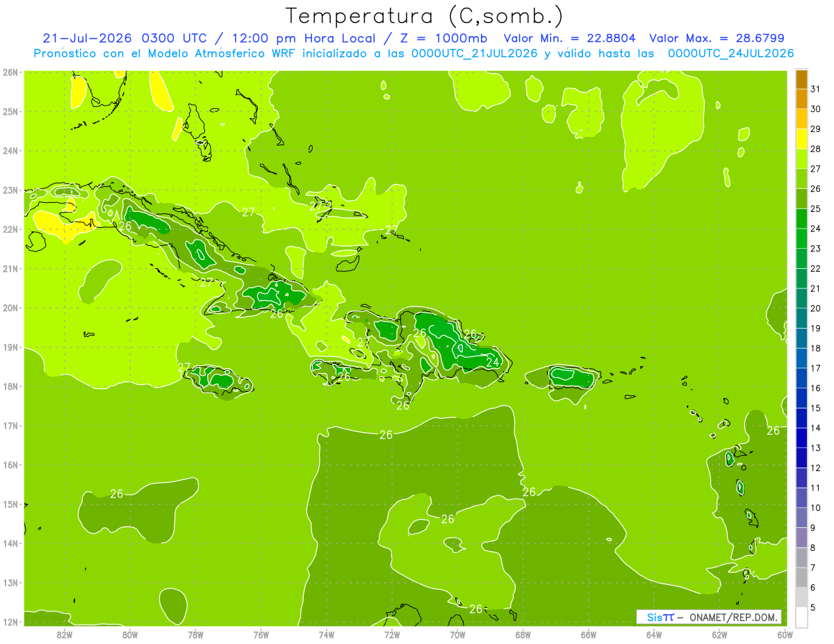Image resolution: width=834 pixels, height=644 pixels.
Task: Click the '64W' longitude axis label
Action: click(x=654, y=635)
